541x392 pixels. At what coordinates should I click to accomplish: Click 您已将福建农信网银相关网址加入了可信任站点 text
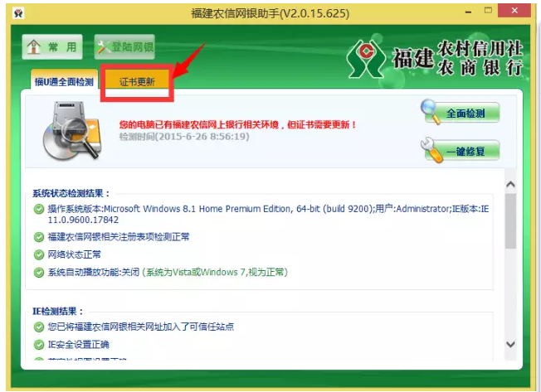coord(141,327)
